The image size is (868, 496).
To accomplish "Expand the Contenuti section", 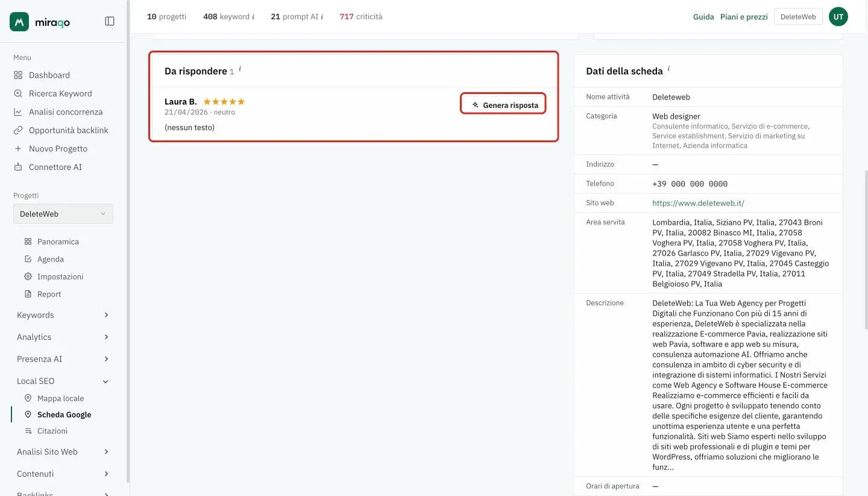I will [x=63, y=474].
